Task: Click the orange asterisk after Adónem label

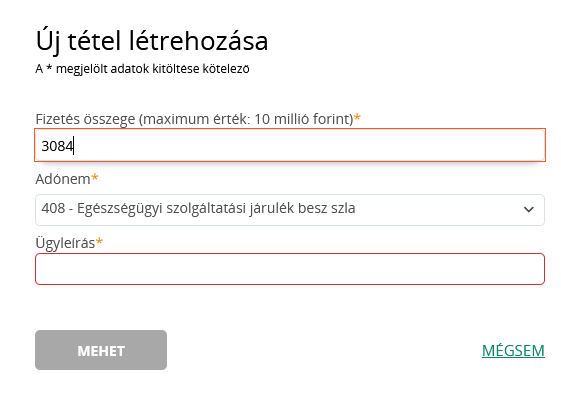Action: coord(95,177)
